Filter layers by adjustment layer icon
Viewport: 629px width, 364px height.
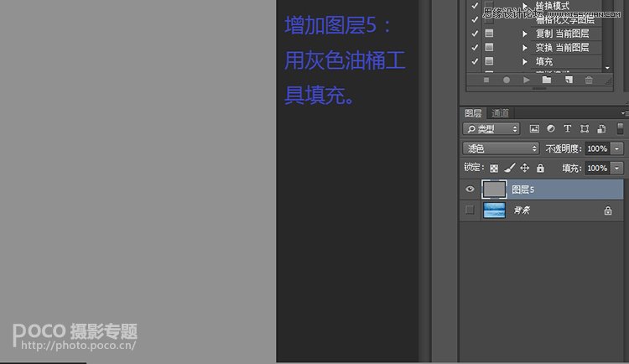point(551,128)
